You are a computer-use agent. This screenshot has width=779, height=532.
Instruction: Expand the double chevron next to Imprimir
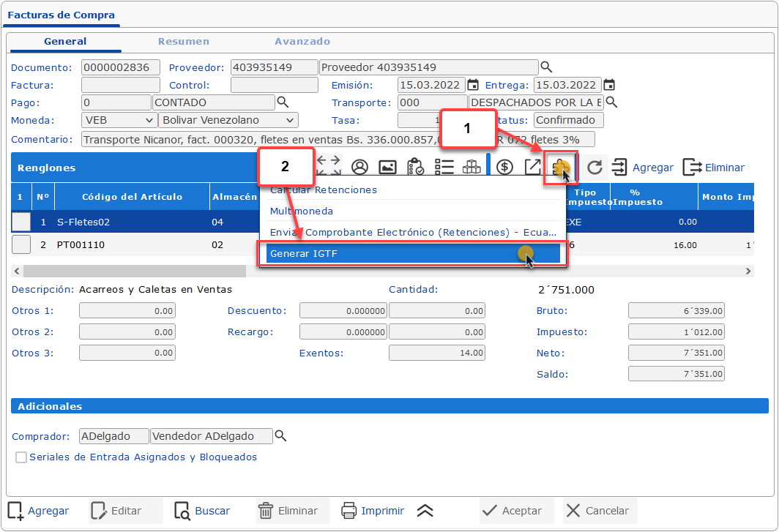coord(425,511)
